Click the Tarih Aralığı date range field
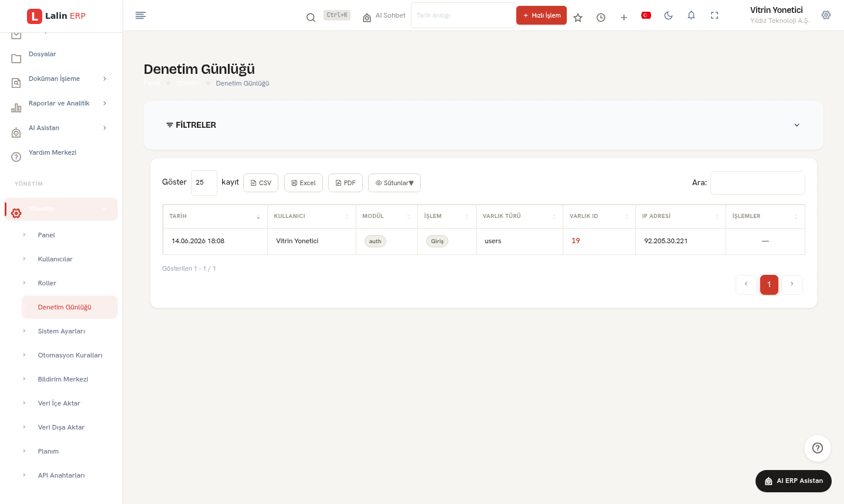Image resolution: width=844 pixels, height=504 pixels. (463, 15)
